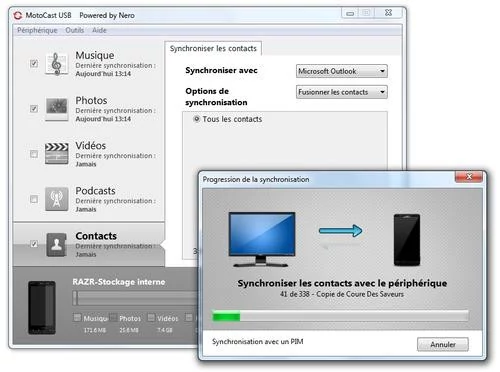Open the Périphérique menu

coord(37,30)
